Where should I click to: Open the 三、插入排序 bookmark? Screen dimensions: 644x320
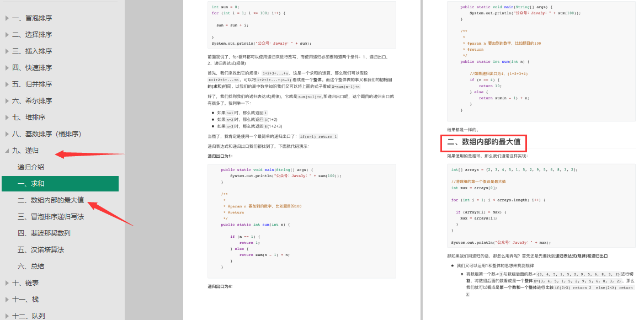(32, 51)
